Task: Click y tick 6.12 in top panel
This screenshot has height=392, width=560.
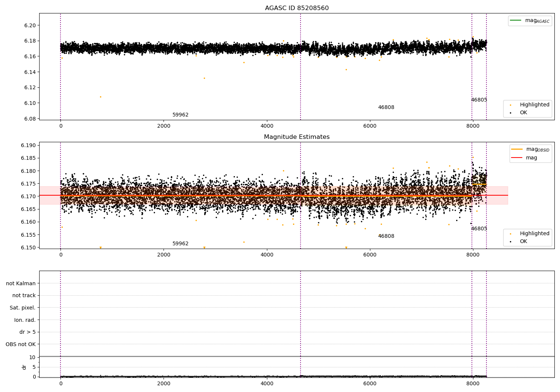Action: [30, 88]
